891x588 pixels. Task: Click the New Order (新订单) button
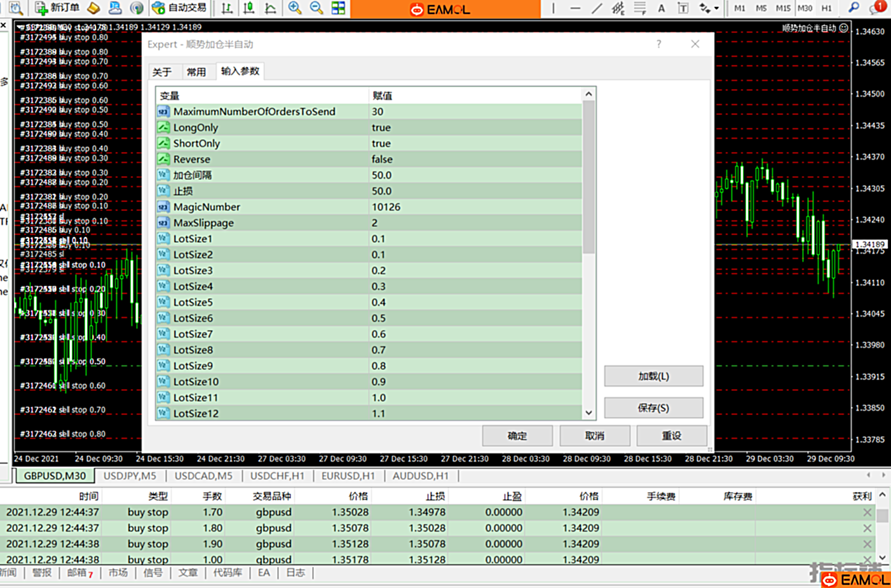click(57, 8)
